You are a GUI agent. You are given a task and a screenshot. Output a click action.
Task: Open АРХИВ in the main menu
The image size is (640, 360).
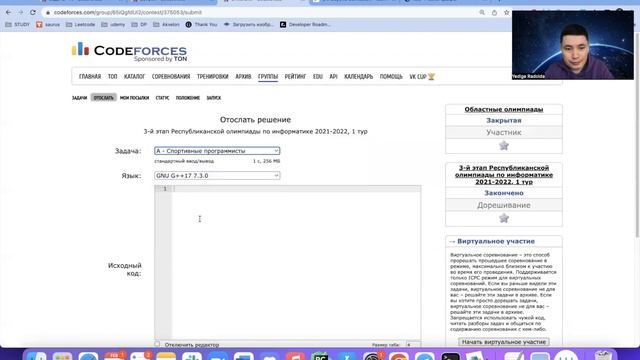pyautogui.click(x=243, y=77)
